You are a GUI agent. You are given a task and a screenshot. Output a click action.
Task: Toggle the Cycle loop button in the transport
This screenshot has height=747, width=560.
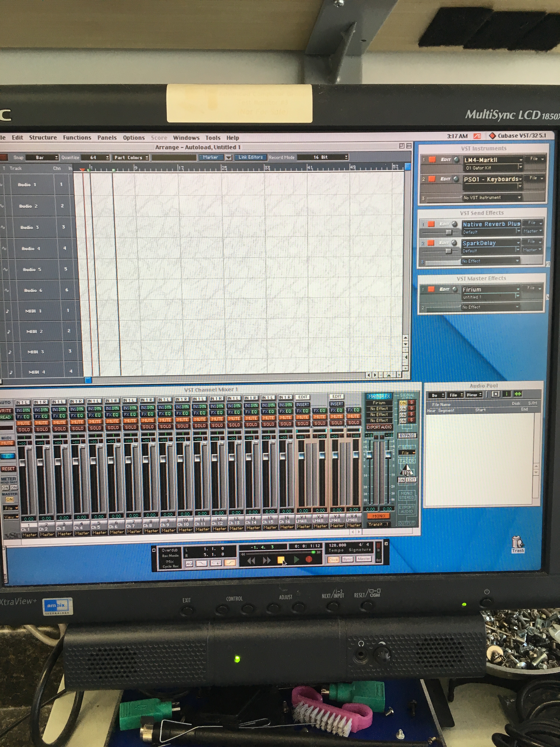(x=216, y=563)
